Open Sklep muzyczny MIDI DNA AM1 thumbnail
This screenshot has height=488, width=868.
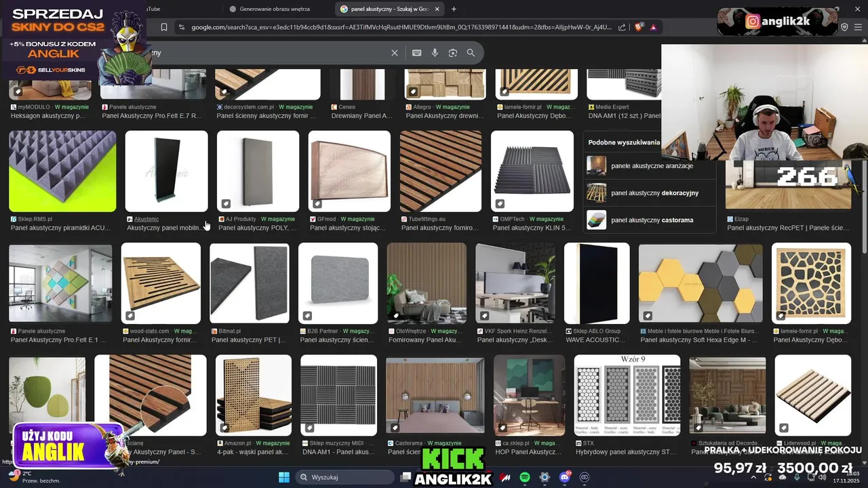[338, 395]
